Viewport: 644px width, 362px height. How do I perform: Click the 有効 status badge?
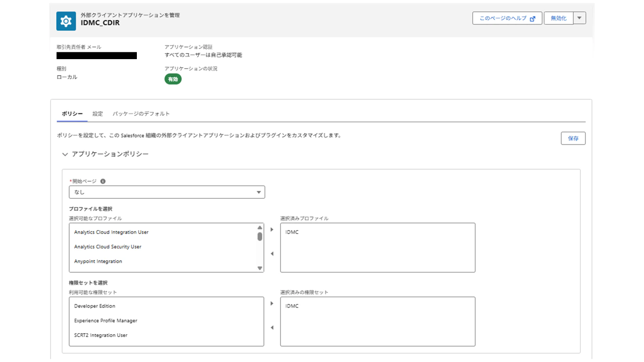(173, 79)
